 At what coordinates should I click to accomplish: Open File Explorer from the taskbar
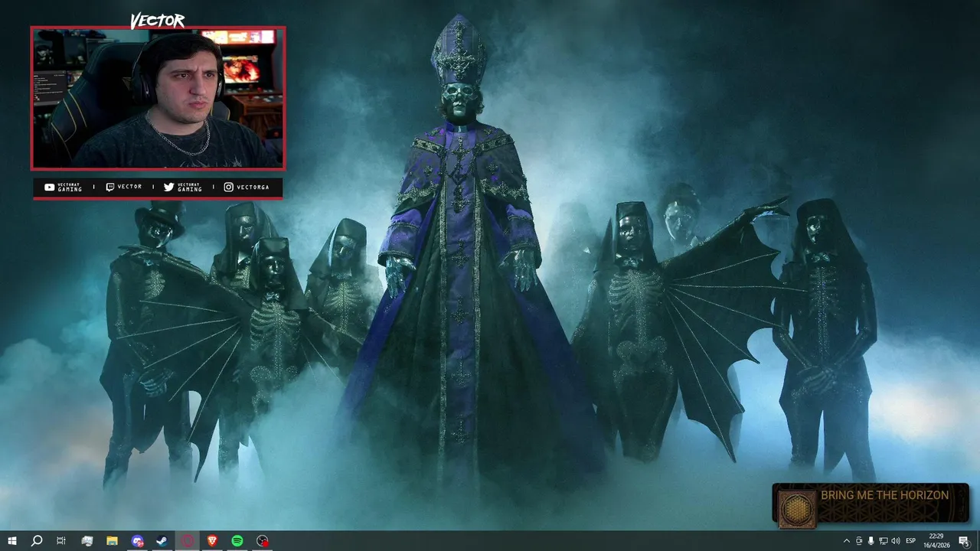click(112, 541)
